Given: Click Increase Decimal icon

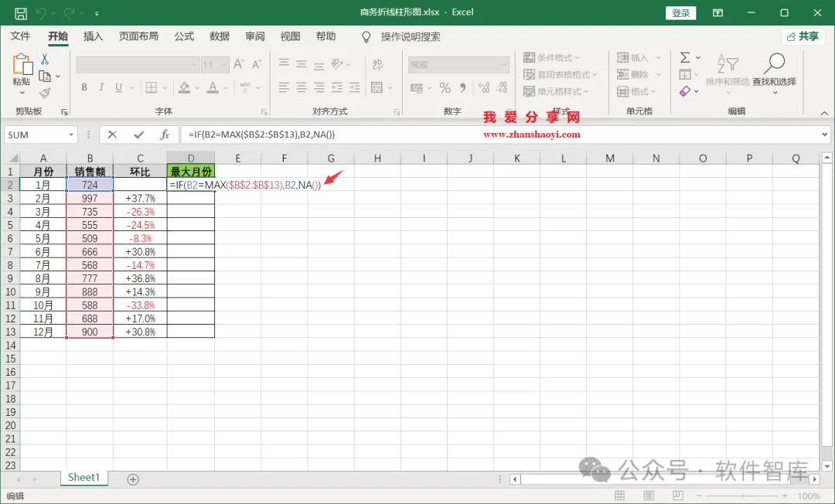Looking at the screenshot, I should [484, 88].
